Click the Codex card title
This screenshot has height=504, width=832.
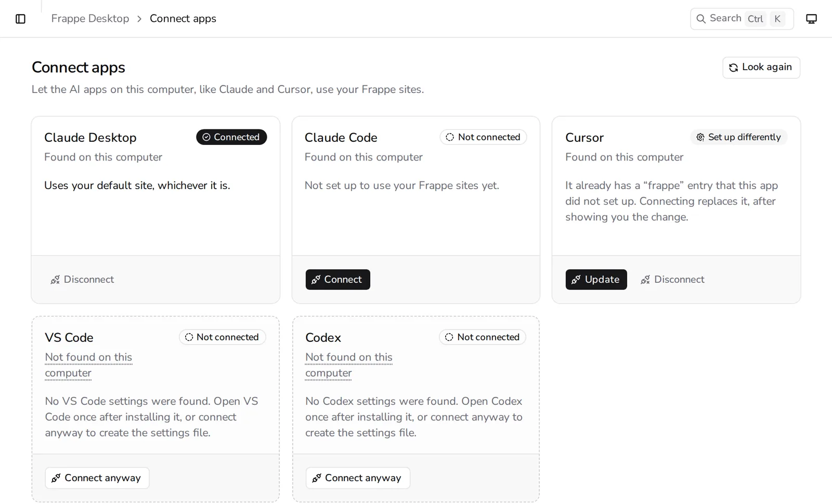[x=323, y=338]
